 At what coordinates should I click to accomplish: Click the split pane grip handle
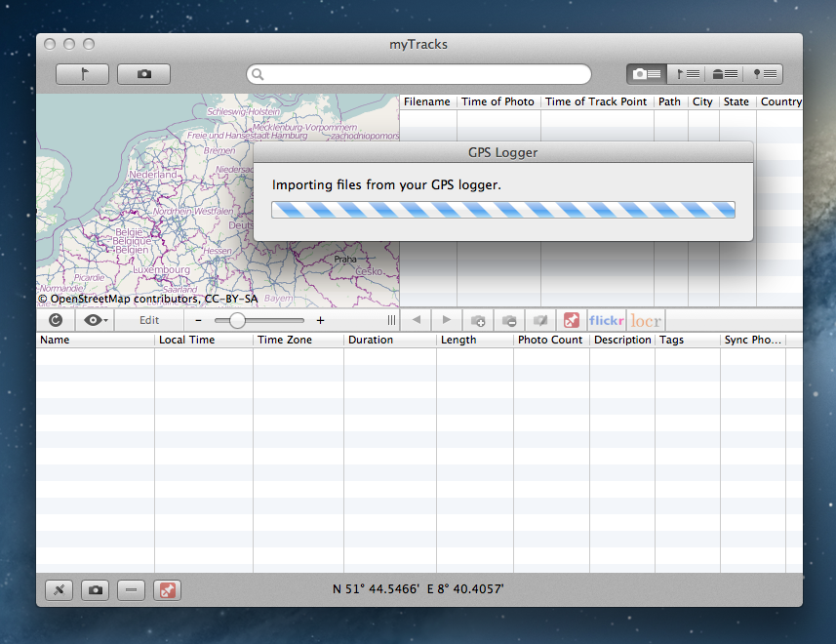tap(391, 320)
